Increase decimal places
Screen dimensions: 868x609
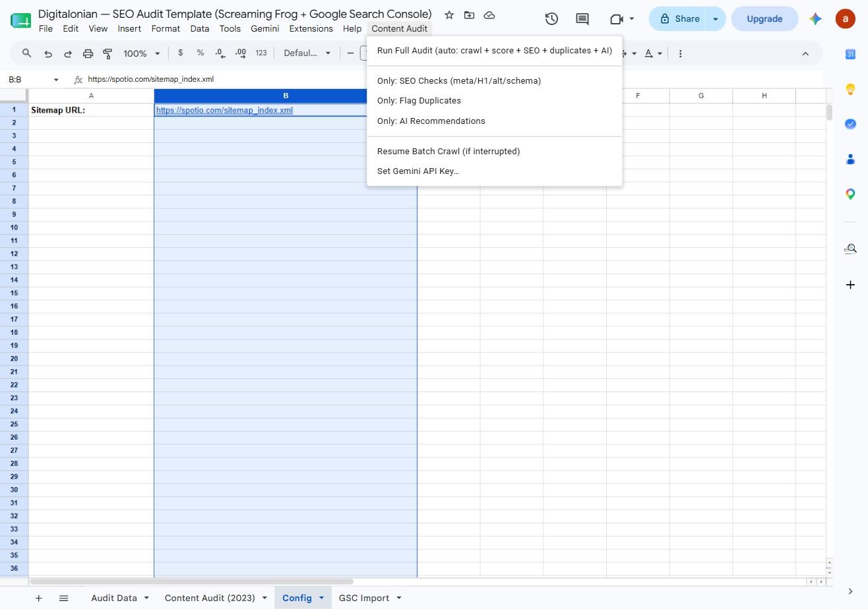tap(241, 53)
